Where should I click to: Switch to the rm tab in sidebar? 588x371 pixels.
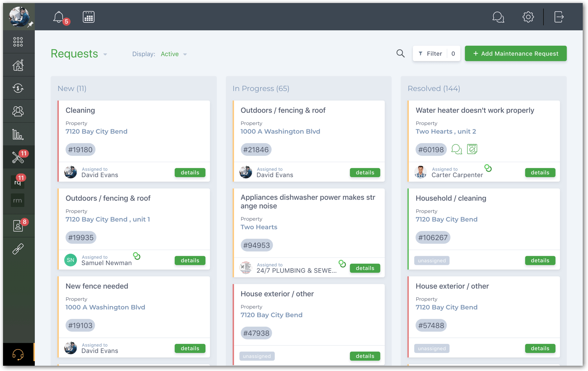18,200
